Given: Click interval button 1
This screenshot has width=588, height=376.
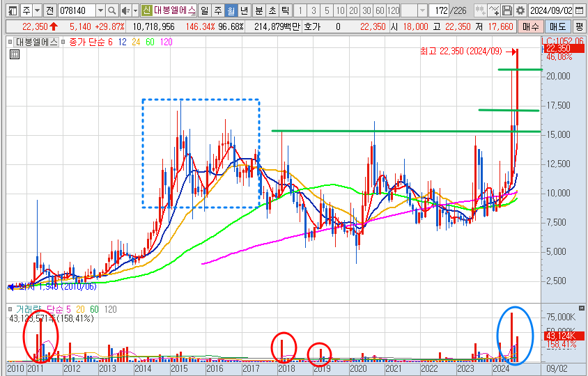Looking at the screenshot, I should tap(300, 10).
